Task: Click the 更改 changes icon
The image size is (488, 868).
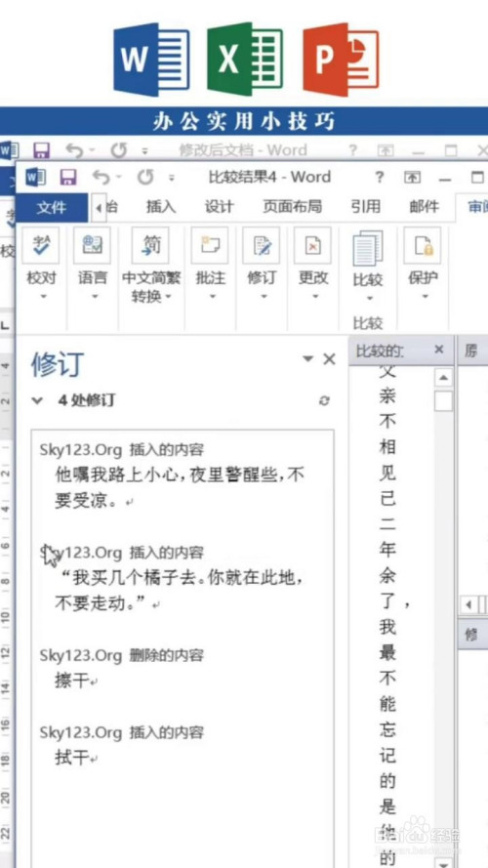Action: (x=313, y=245)
